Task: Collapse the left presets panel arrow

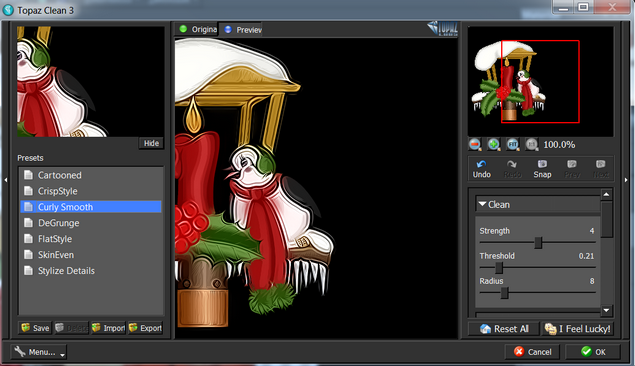Action: (6, 180)
